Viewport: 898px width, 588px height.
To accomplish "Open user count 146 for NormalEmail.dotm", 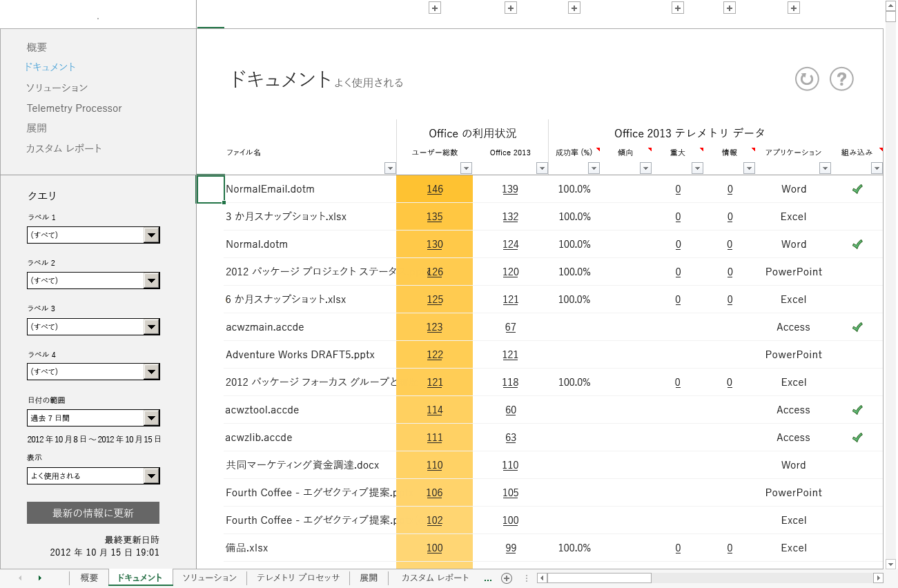I will [435, 189].
